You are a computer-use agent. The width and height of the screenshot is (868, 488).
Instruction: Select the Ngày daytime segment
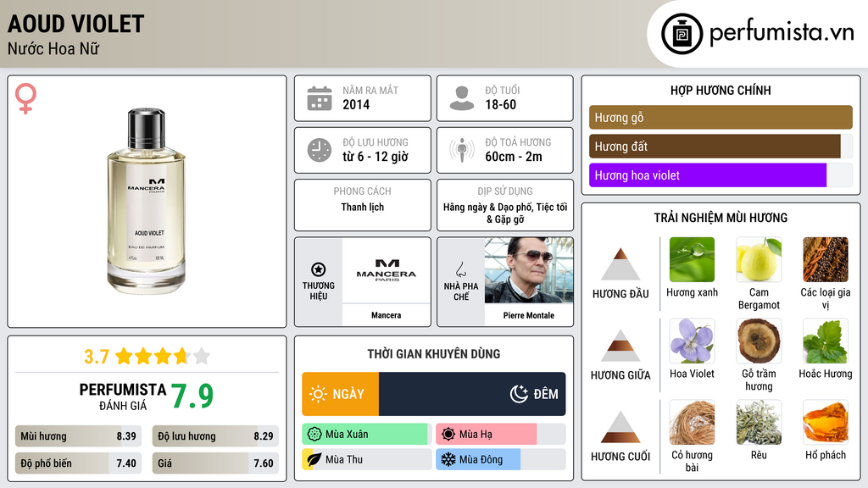point(340,394)
